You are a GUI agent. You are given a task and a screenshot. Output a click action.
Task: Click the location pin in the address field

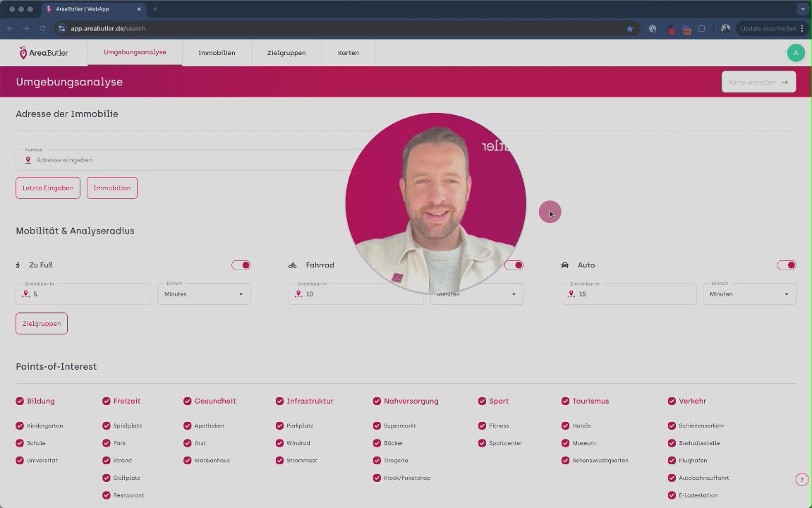[x=28, y=160]
